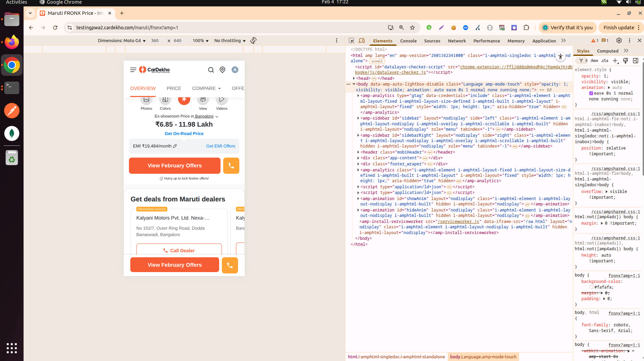The image size is (644, 361).
Task: Open the CarDekho hamburger menu
Action: click(133, 70)
